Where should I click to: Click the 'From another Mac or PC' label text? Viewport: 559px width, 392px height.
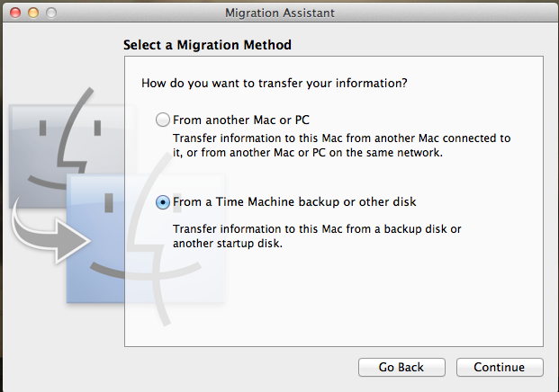241,120
